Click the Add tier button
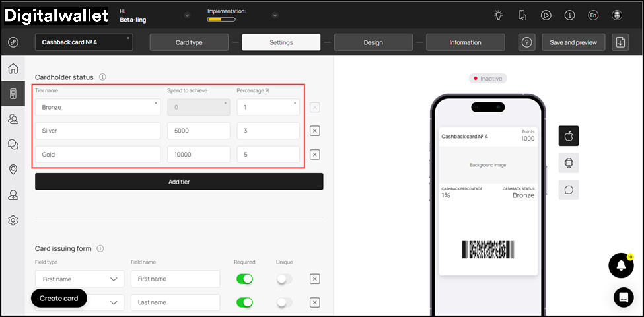Image resolution: width=644 pixels, height=317 pixels. (179, 182)
